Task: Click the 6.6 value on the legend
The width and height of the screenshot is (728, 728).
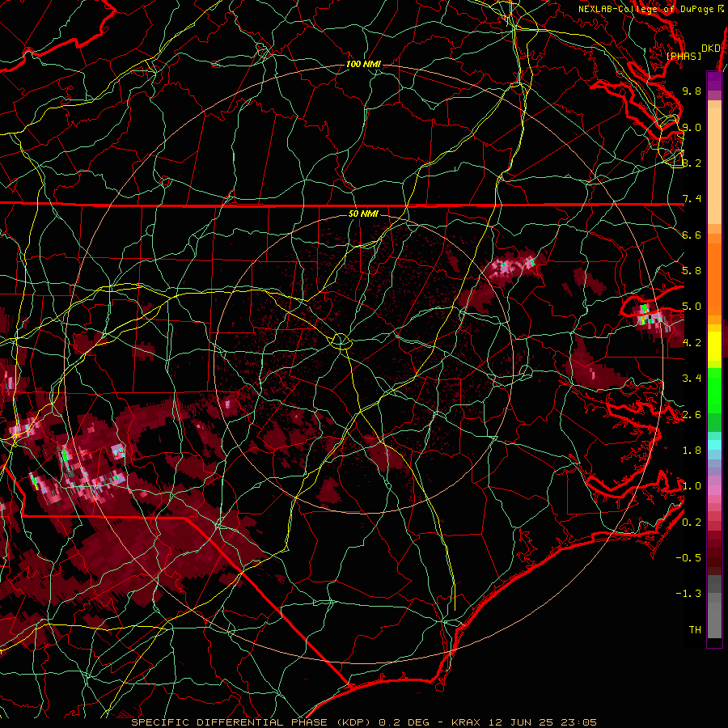Action: (x=692, y=235)
